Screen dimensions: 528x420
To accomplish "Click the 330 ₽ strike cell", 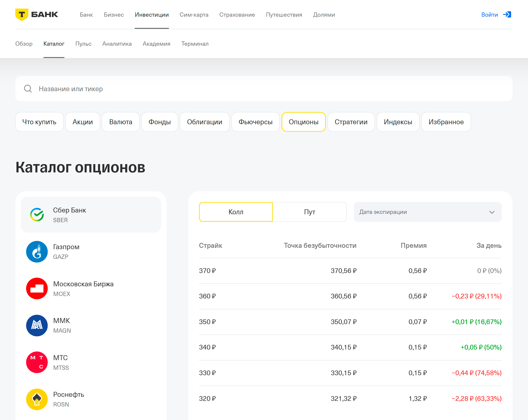I will (207, 373).
